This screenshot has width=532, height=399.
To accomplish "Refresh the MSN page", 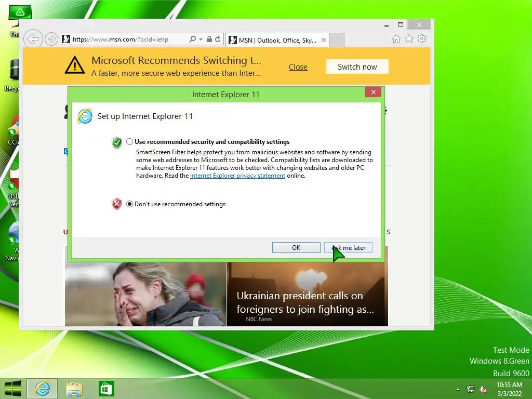I will (218, 39).
